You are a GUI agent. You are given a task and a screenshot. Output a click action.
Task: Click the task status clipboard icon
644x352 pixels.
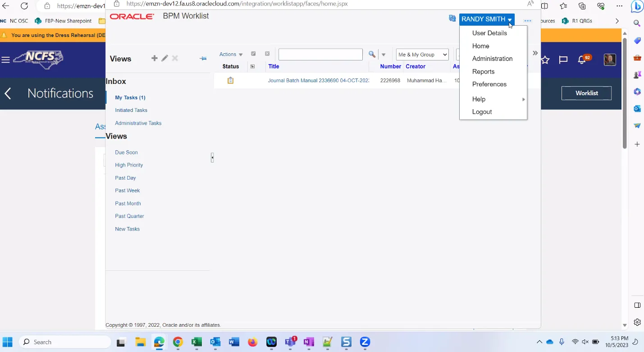[230, 80]
